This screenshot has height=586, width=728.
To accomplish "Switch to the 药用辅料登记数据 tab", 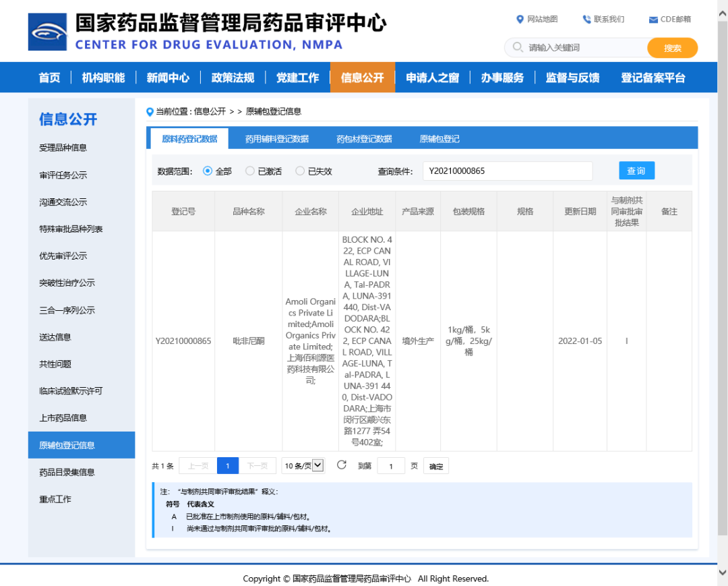I will pyautogui.click(x=276, y=139).
